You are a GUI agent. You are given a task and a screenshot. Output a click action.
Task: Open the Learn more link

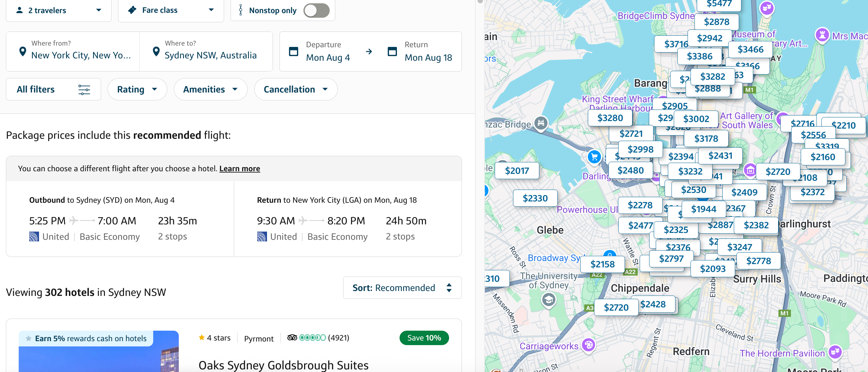pos(239,169)
